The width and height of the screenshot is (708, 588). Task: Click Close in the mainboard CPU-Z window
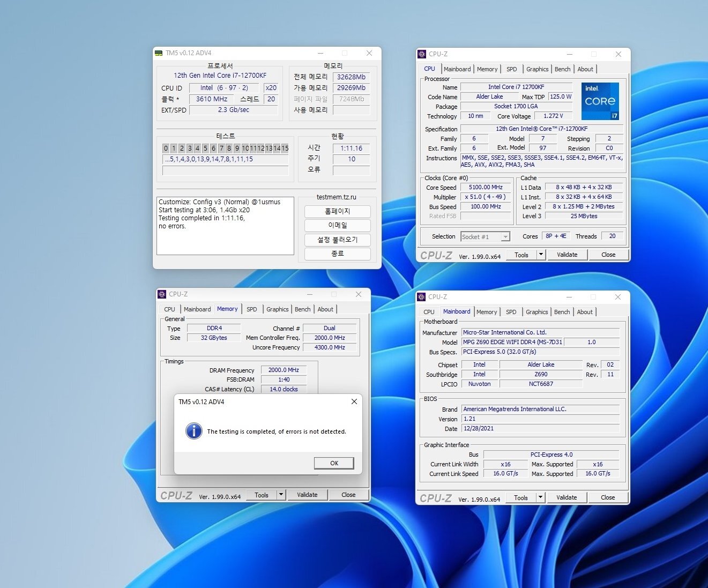(x=608, y=497)
